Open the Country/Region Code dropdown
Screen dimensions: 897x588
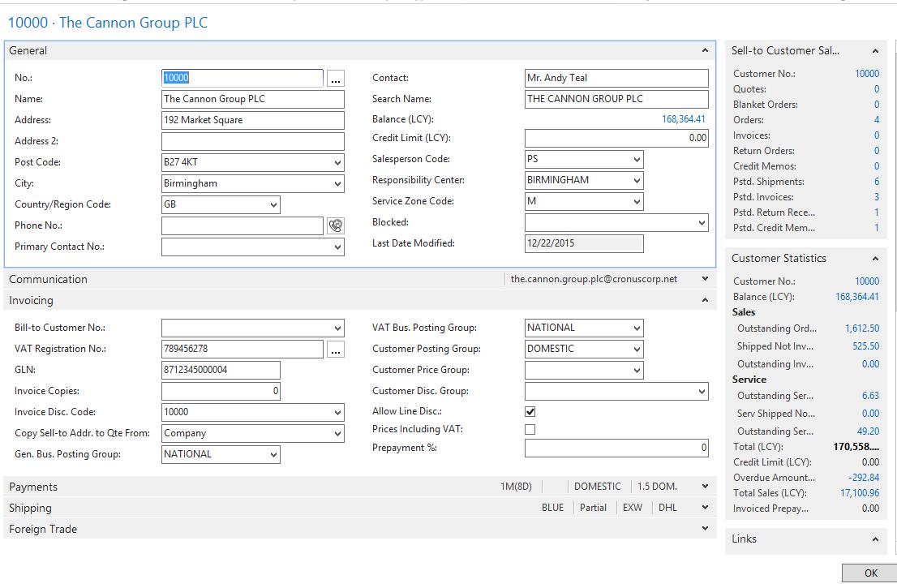point(273,204)
